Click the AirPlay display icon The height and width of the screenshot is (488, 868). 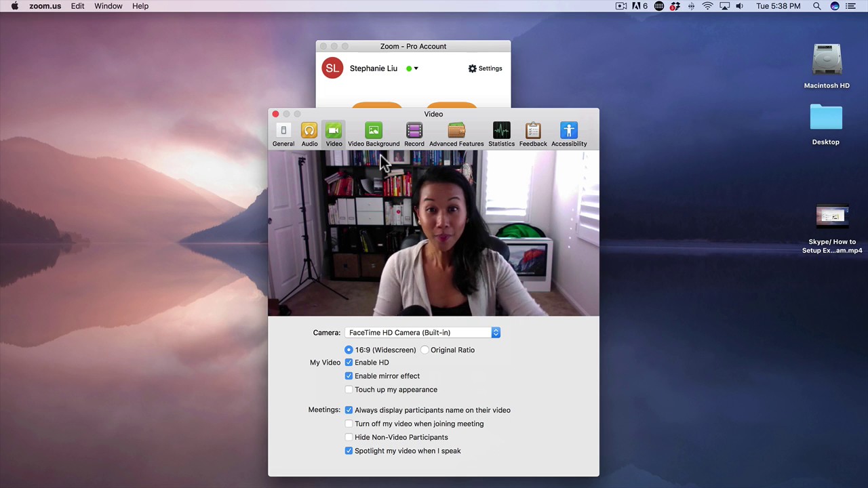[724, 6]
